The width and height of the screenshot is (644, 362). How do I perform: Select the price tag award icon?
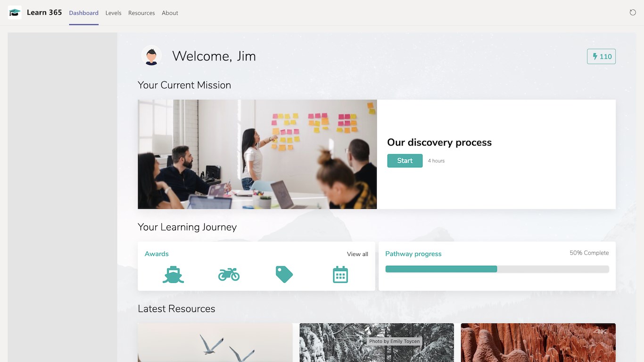[284, 274]
